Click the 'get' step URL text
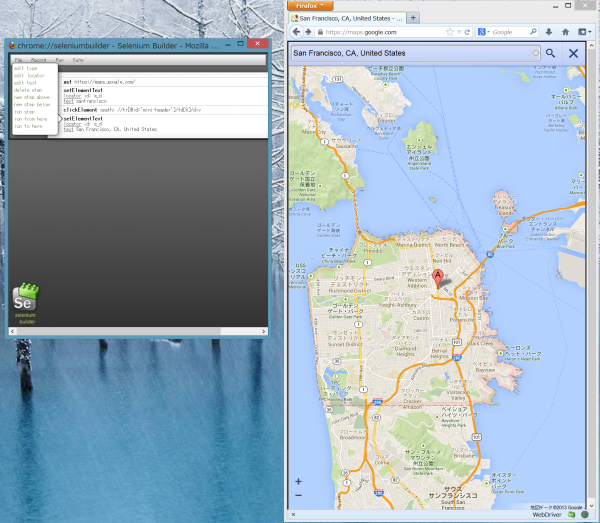Image resolution: width=600 pixels, height=523 pixels. pos(104,82)
